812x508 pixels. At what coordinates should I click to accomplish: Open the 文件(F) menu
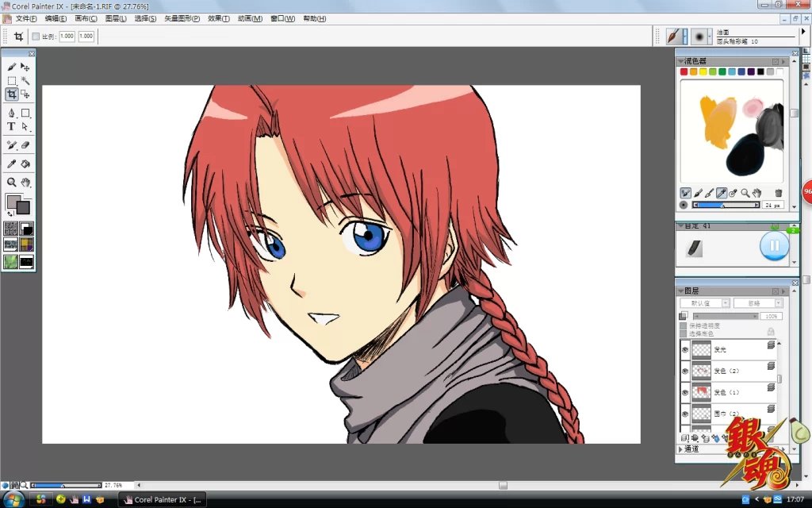[26, 19]
